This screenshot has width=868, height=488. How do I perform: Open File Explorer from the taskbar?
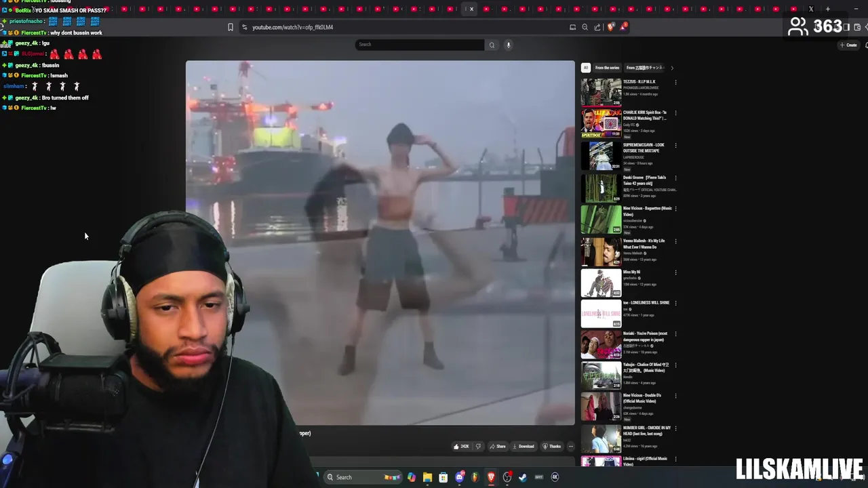tap(427, 477)
